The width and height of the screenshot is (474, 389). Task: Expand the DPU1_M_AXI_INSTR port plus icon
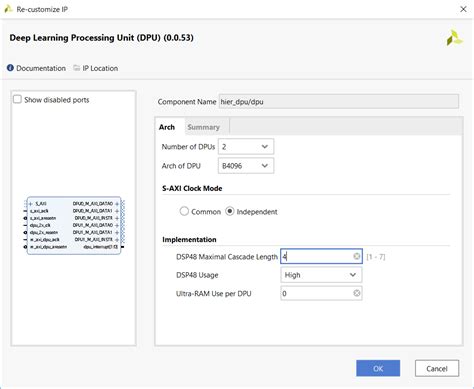117,240
